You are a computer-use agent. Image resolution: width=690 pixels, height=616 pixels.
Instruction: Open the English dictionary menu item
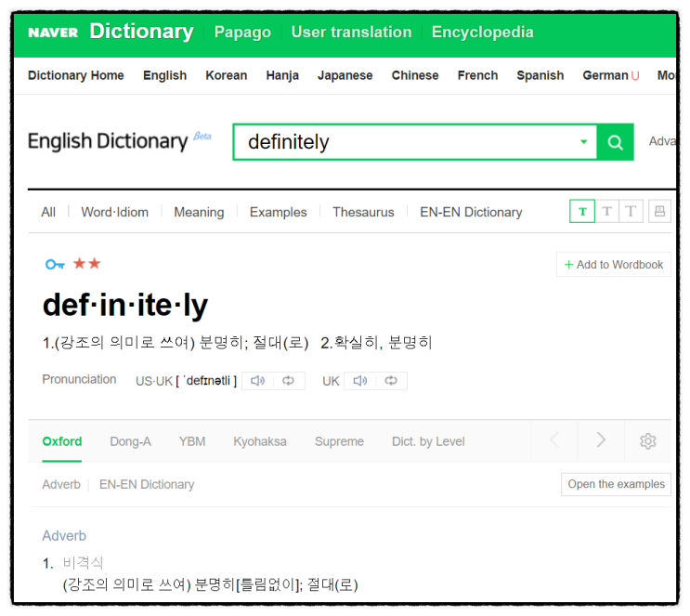[x=165, y=76]
